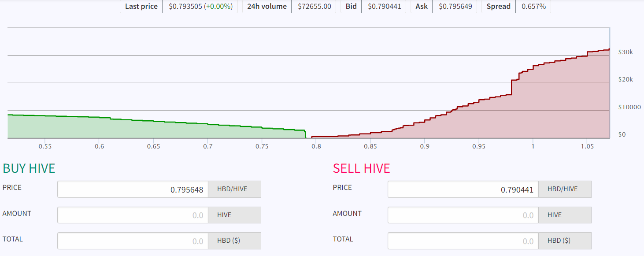Click the SELL HIVE heading
Screen dimensions: 644x256
tap(362, 168)
